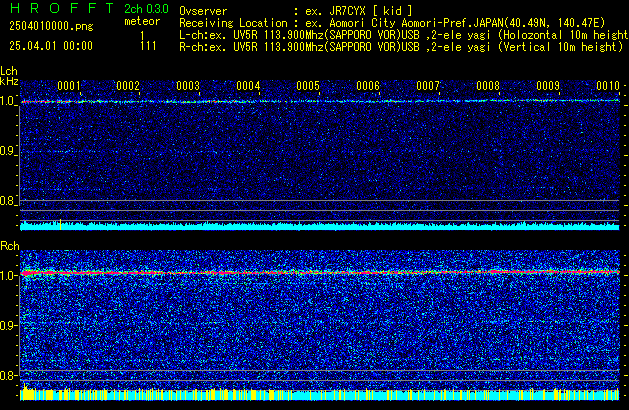
Task: Click the Rch channel label
Action: pos(10,246)
